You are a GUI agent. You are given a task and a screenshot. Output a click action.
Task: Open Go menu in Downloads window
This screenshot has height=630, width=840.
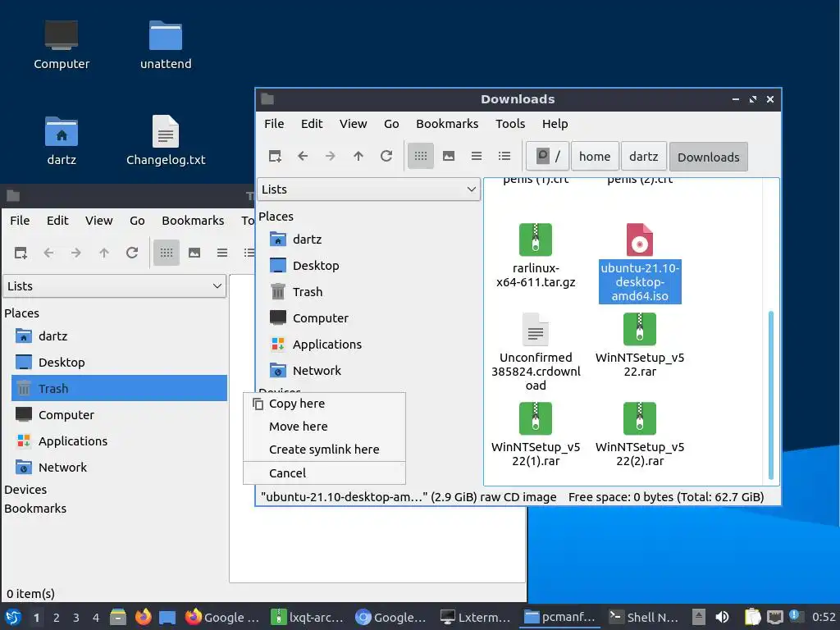tap(391, 124)
